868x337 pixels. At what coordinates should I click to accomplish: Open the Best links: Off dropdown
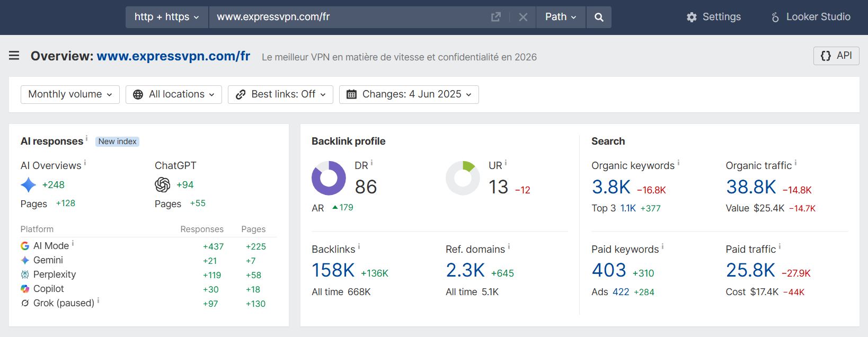(280, 94)
